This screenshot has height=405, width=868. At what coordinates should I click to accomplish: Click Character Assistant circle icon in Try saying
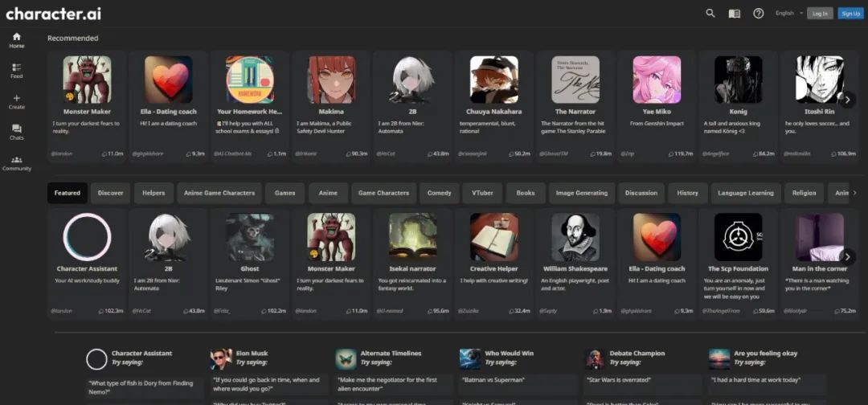point(96,359)
